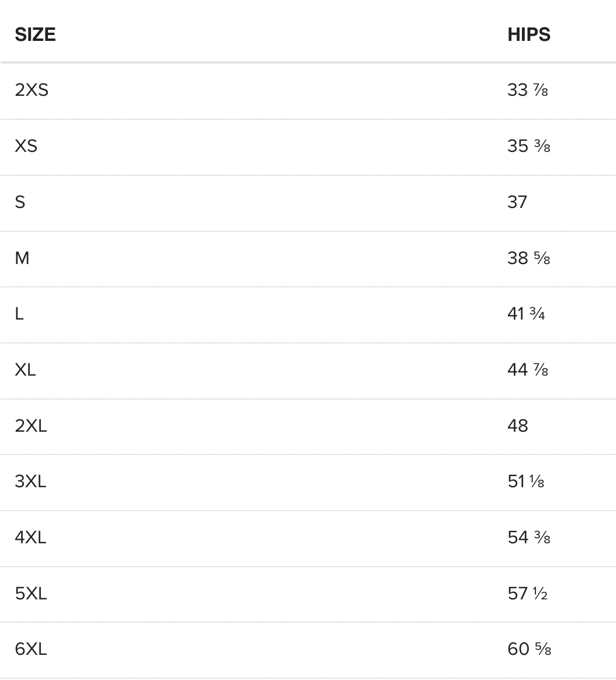The width and height of the screenshot is (616, 680).
Task: Click the 33 ⅞ hips value
Action: [x=528, y=91]
